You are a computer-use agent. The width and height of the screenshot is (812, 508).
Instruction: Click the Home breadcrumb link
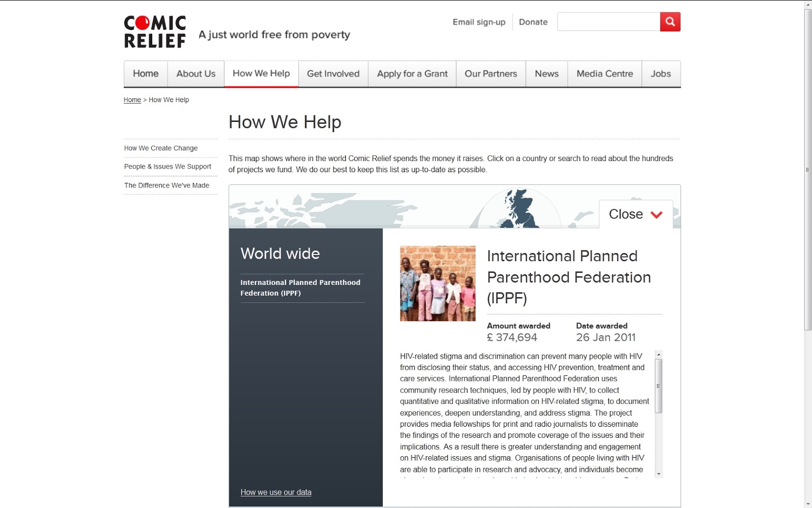pyautogui.click(x=132, y=100)
